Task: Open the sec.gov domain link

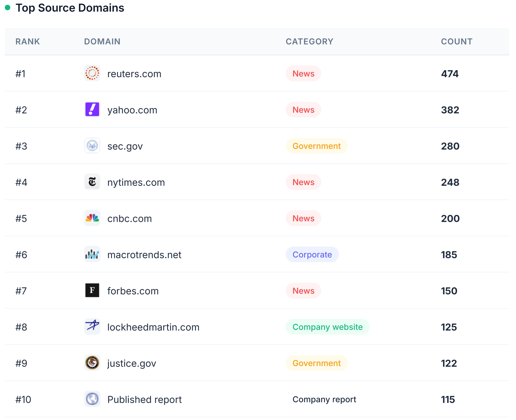Action: 125,146
